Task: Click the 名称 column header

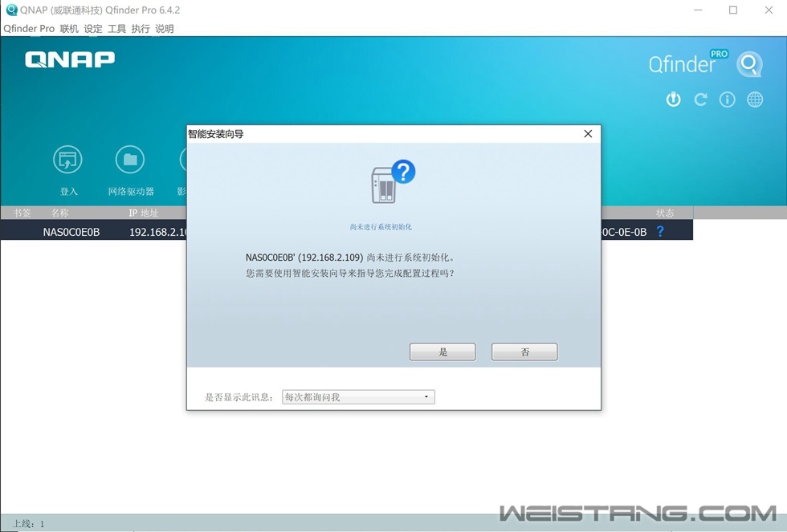Action: tap(59, 213)
